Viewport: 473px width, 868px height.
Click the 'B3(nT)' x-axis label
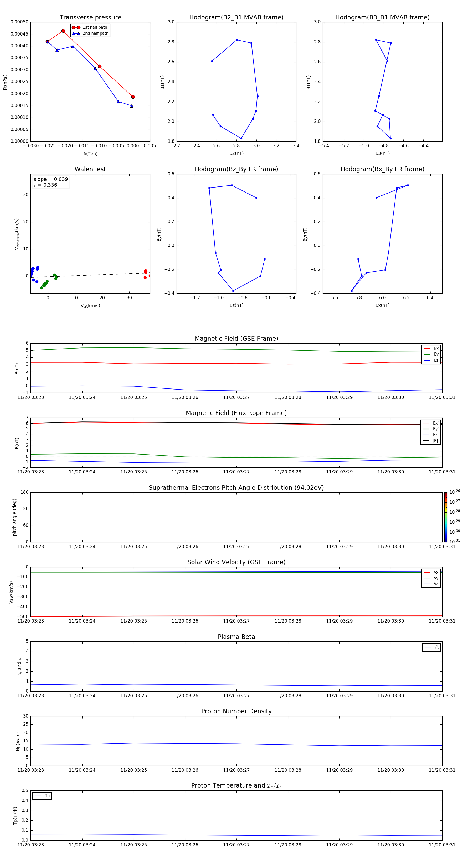382,153
